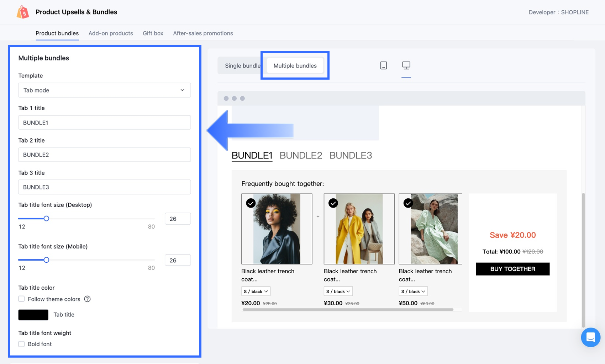Viewport: 605px width, 364px height.
Task: Click the Product Upsells & Bundles app logo
Action: tap(23, 12)
